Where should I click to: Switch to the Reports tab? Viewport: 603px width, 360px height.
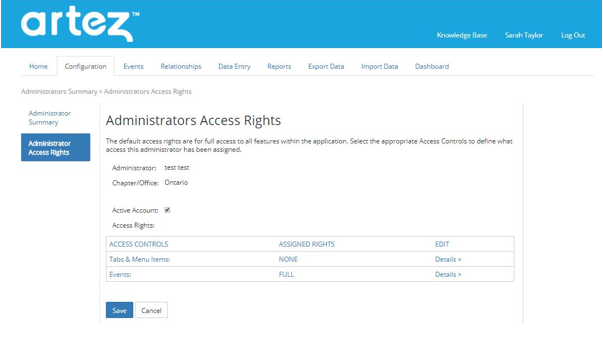click(279, 66)
